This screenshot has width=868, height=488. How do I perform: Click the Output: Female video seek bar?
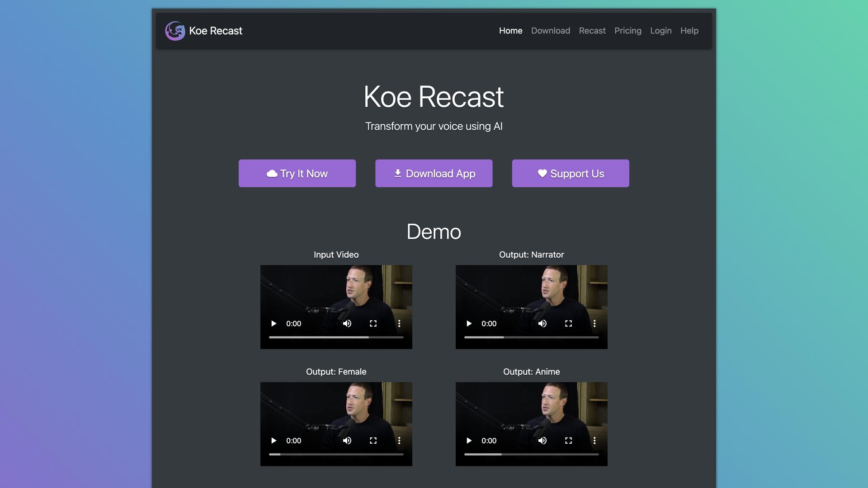(336, 454)
